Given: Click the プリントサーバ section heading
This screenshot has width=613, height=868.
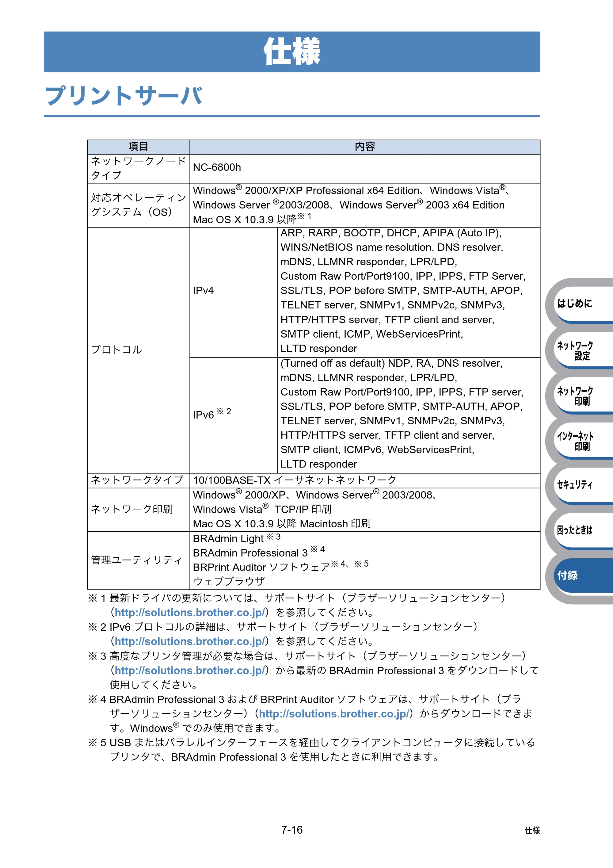Looking at the screenshot, I should tap(124, 96).
